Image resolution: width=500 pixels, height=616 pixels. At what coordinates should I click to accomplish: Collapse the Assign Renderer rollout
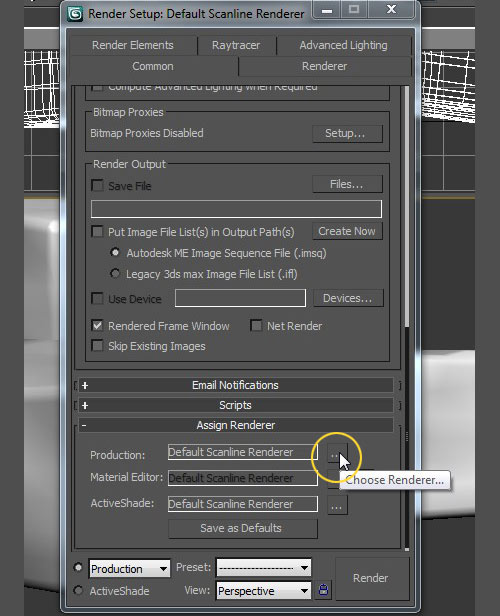pyautogui.click(x=236, y=425)
